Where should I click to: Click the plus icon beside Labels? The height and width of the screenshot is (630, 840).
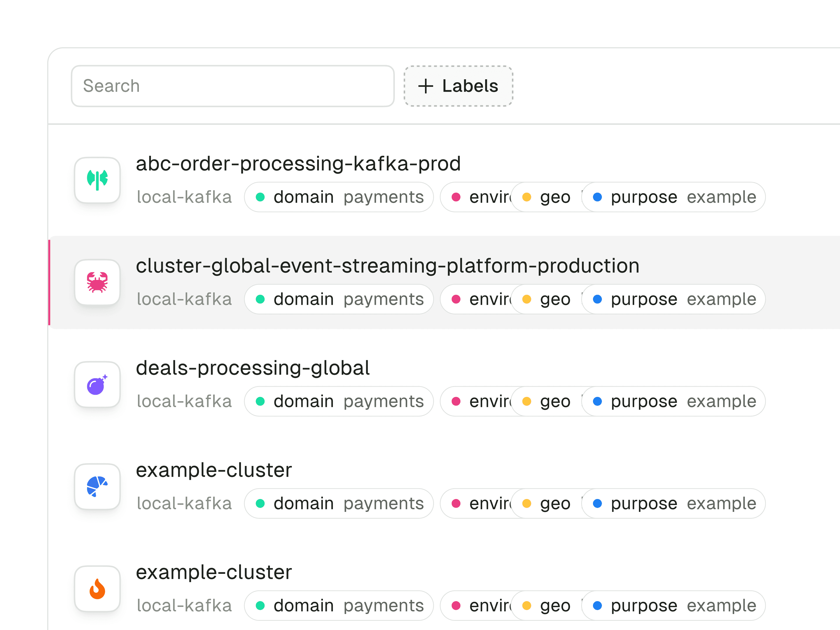[425, 86]
